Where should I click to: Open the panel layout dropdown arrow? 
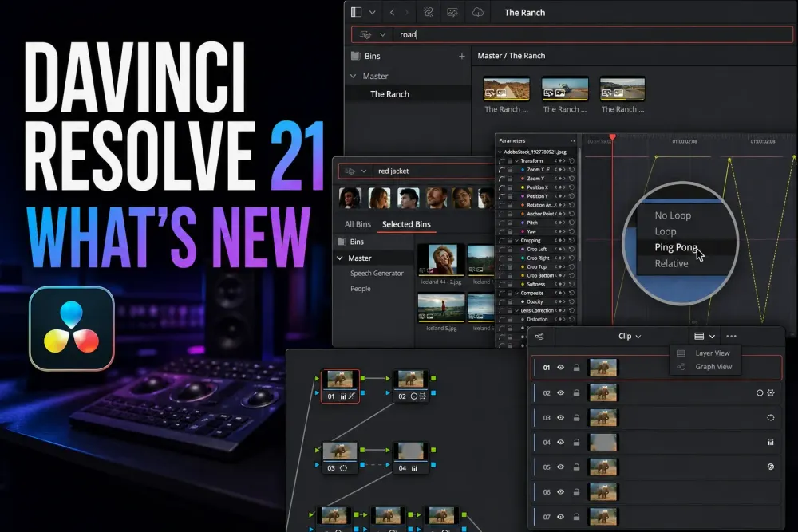pyautogui.click(x=373, y=13)
